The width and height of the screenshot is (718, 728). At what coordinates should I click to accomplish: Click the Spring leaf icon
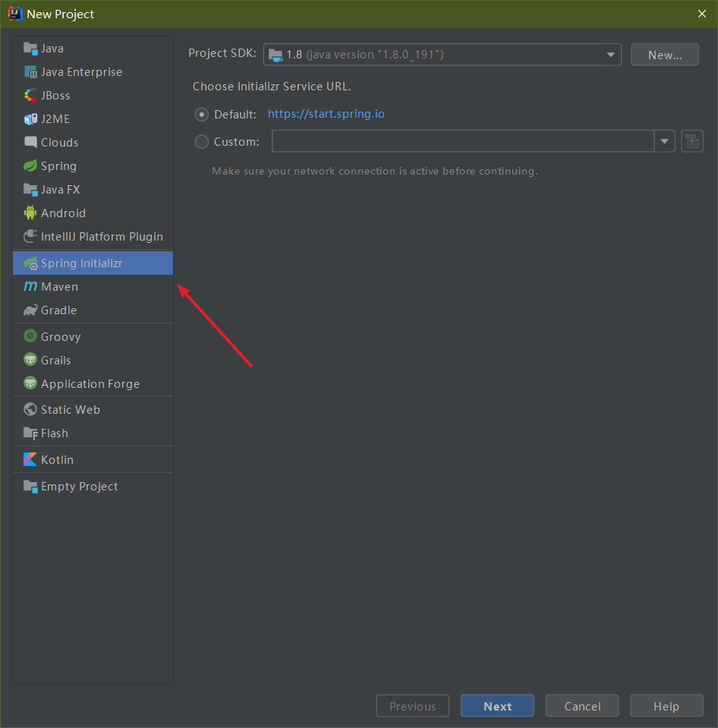point(30,165)
